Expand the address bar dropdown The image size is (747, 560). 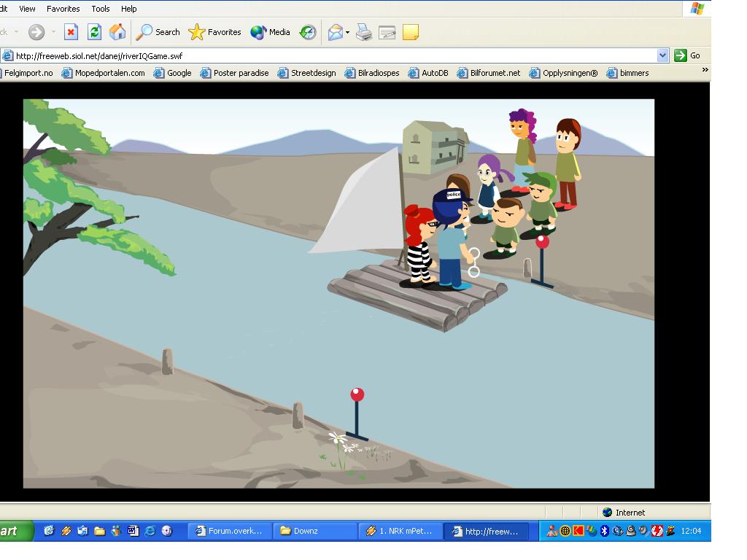[662, 55]
